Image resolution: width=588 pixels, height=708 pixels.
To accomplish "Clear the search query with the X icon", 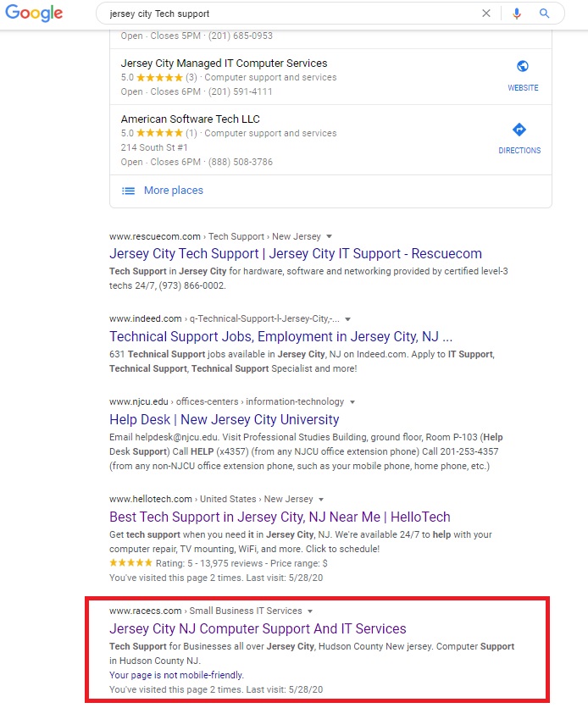I will [486, 14].
